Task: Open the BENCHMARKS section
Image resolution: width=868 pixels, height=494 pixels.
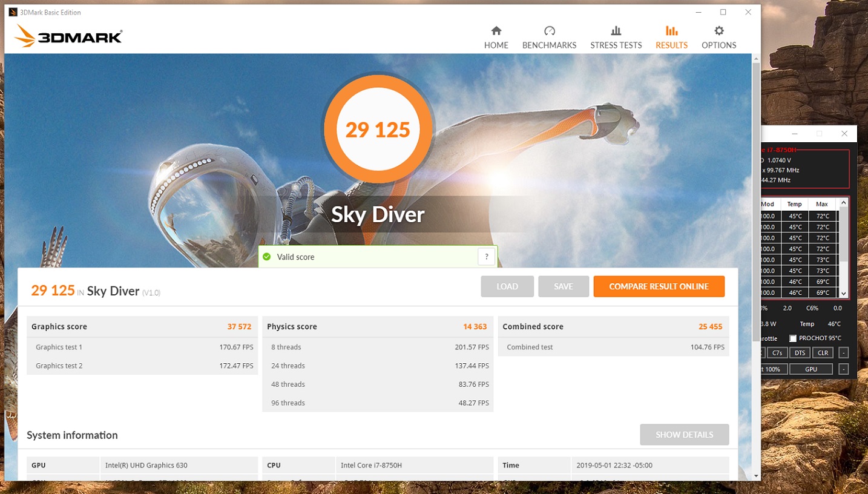Action: click(x=549, y=38)
